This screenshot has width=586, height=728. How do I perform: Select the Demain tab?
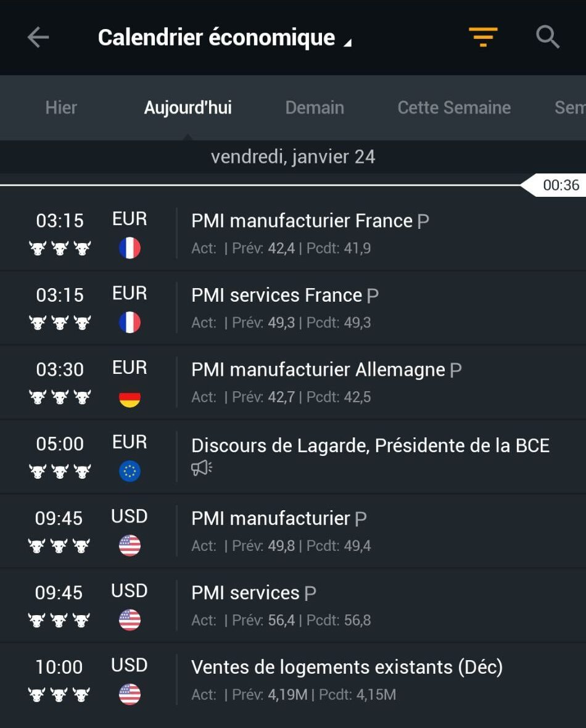coord(315,108)
